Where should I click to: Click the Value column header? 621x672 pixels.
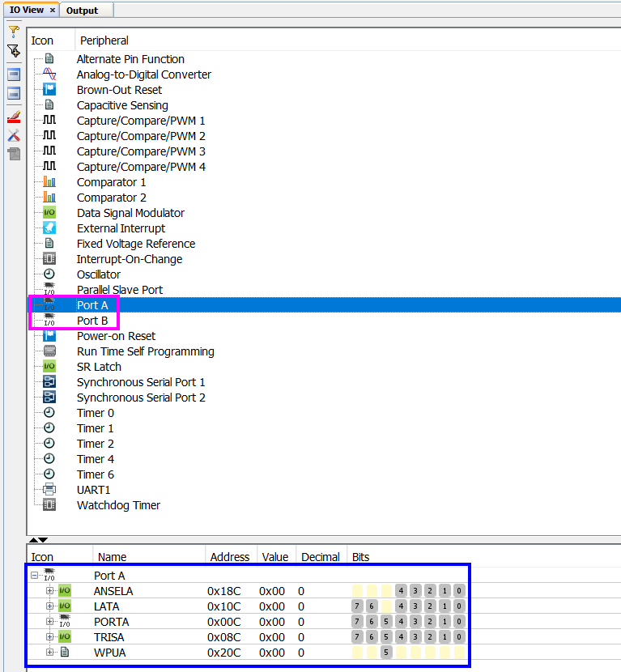275,557
